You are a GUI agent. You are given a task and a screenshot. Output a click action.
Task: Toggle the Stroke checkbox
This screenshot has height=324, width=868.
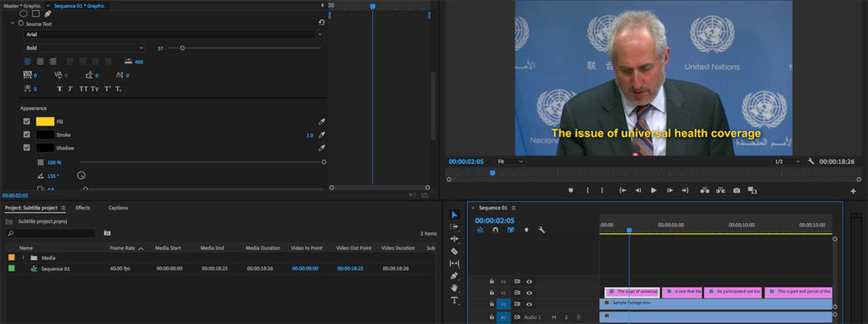click(x=26, y=135)
